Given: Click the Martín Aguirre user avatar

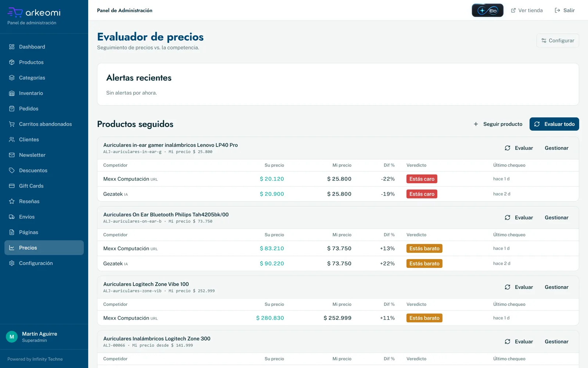Looking at the screenshot, I should pyautogui.click(x=12, y=337).
